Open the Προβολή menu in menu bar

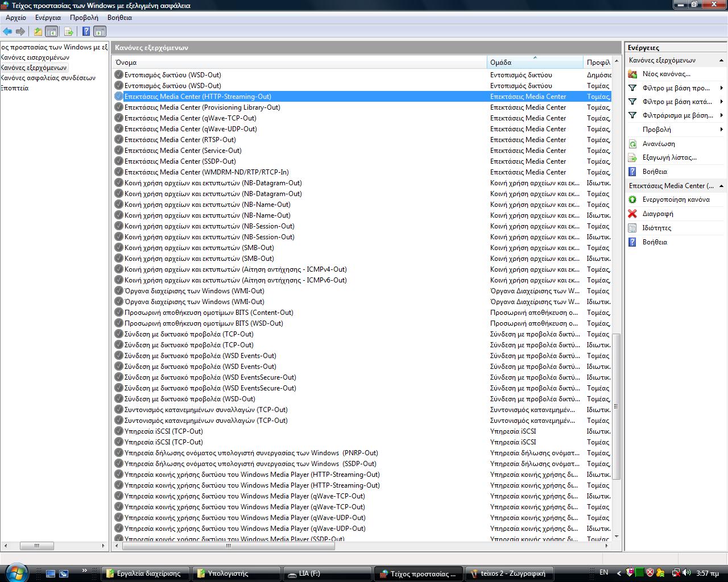[x=84, y=18]
